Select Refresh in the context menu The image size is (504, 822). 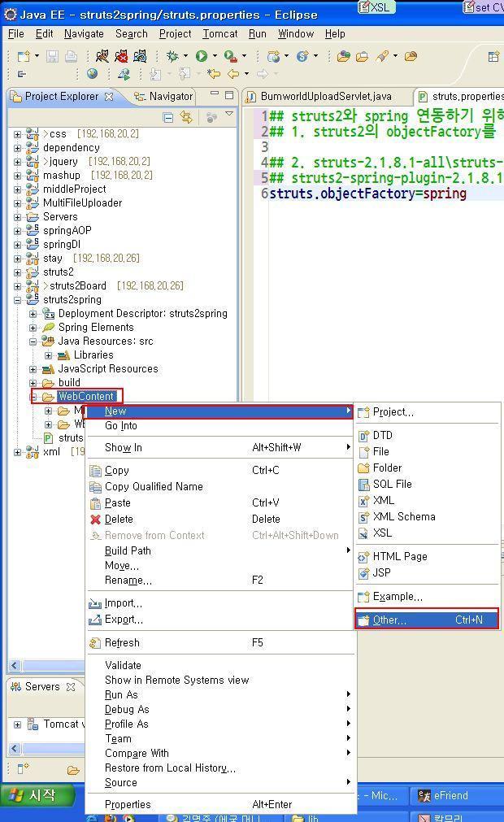click(x=220, y=642)
